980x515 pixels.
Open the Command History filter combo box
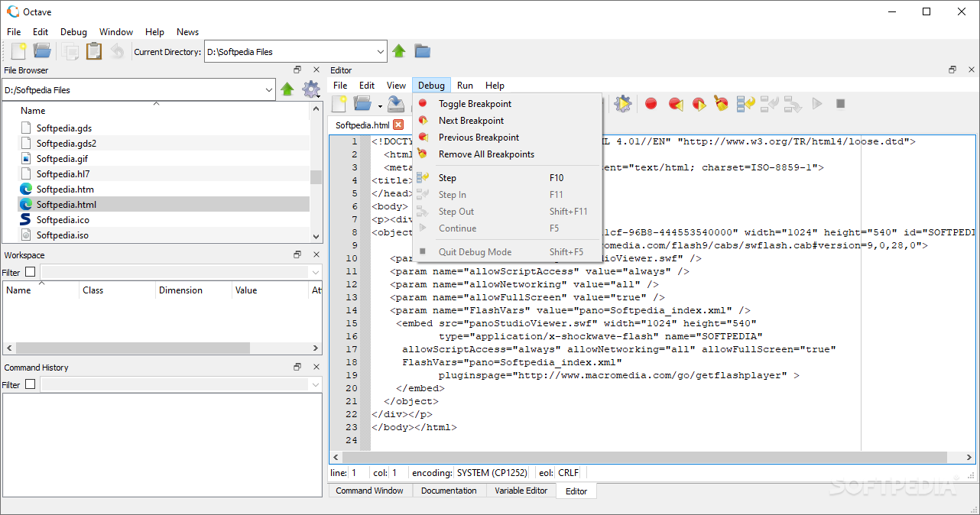point(181,384)
